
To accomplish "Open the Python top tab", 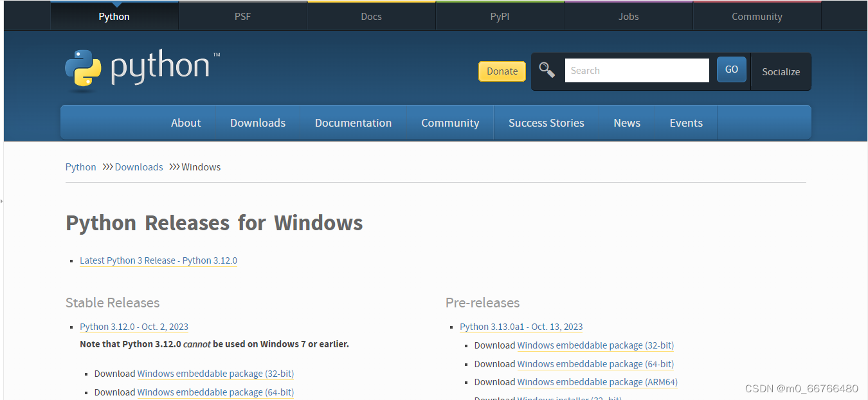I will (114, 16).
